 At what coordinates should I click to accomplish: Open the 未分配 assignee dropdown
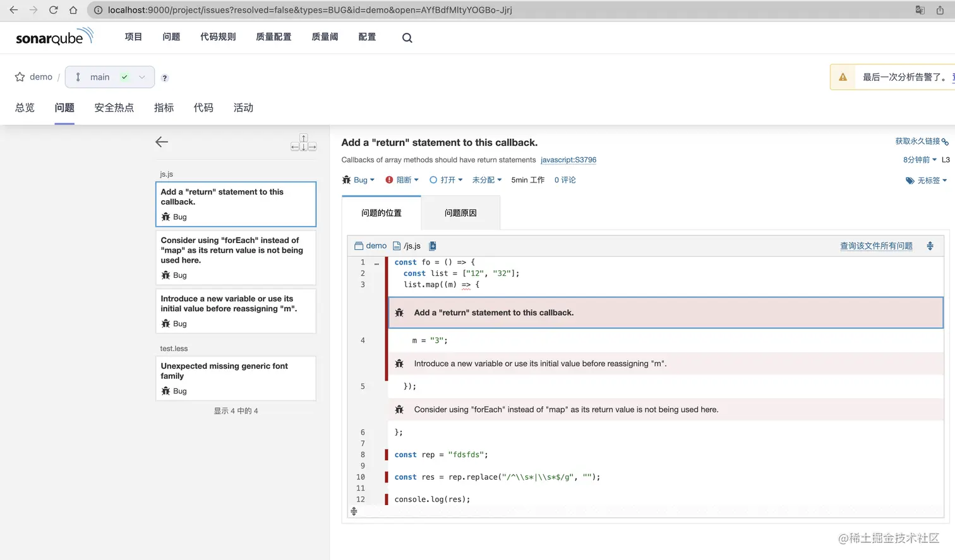tap(487, 180)
